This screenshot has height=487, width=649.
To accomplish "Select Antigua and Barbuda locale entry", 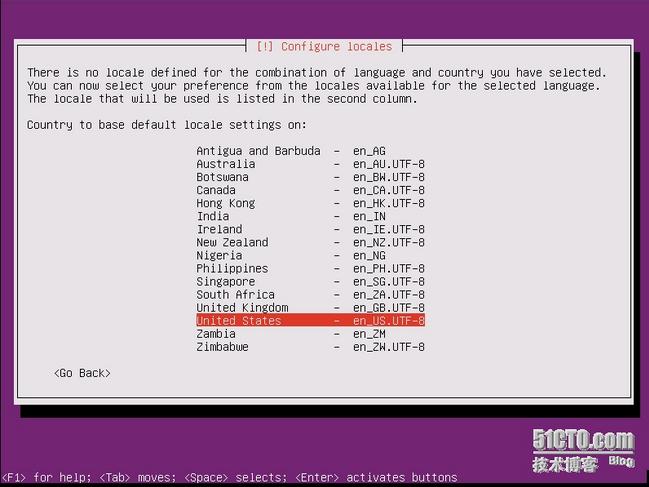I will click(258, 151).
